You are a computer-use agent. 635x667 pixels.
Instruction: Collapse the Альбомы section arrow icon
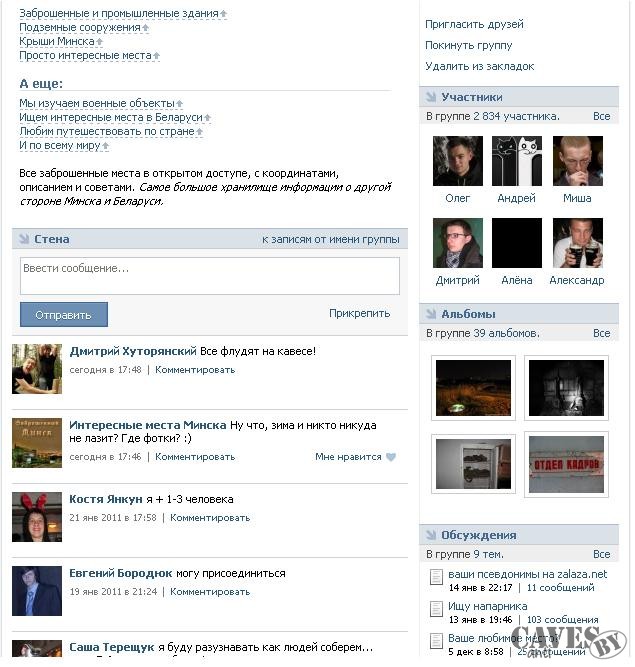pos(431,314)
